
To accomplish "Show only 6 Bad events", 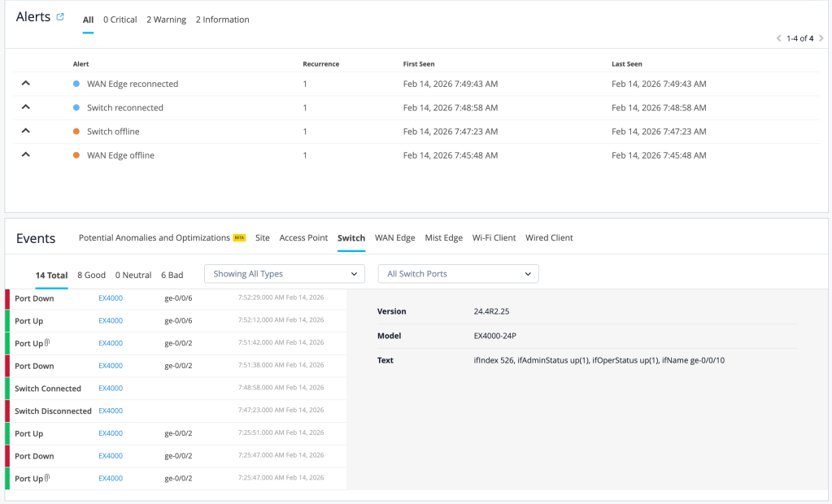I will pos(172,275).
